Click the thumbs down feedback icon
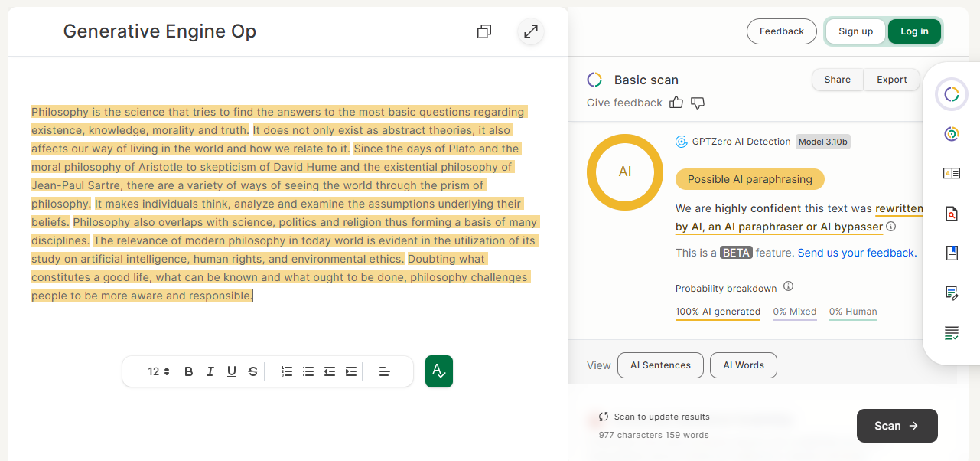This screenshot has width=980, height=461. (697, 103)
